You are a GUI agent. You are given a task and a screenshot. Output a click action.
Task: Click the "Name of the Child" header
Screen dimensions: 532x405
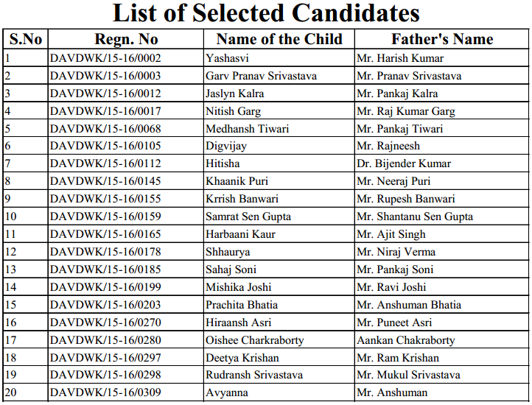279,40
